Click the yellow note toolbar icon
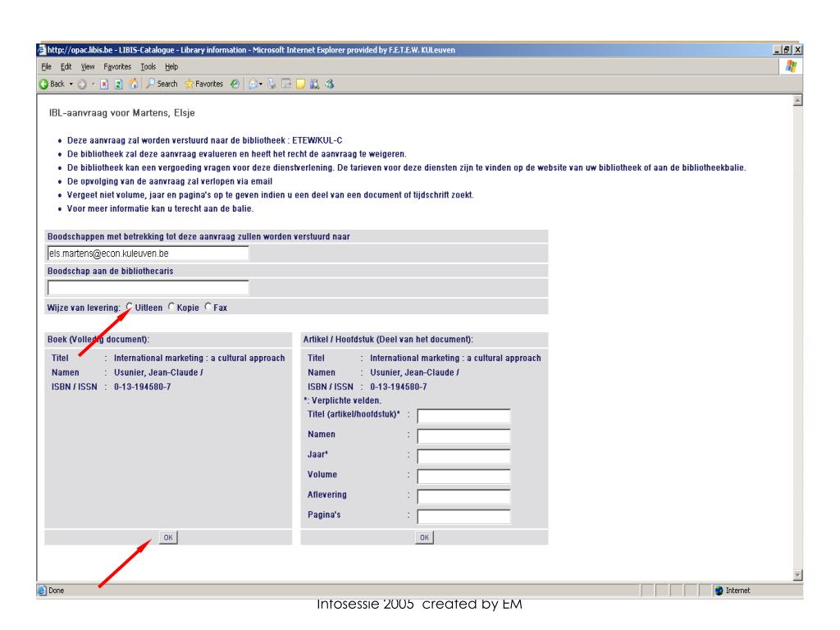The width and height of the screenshot is (840, 630). 300,84
